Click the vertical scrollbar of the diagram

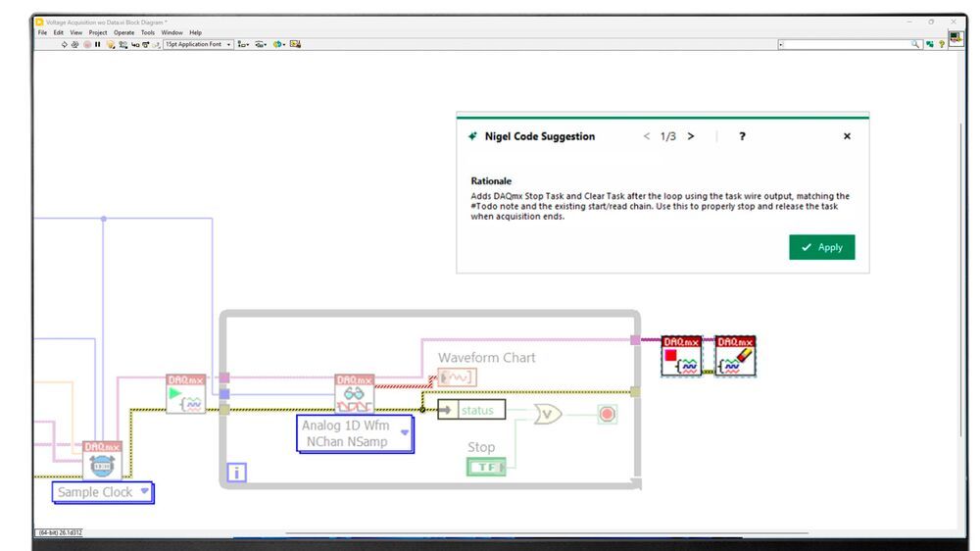[960, 279]
